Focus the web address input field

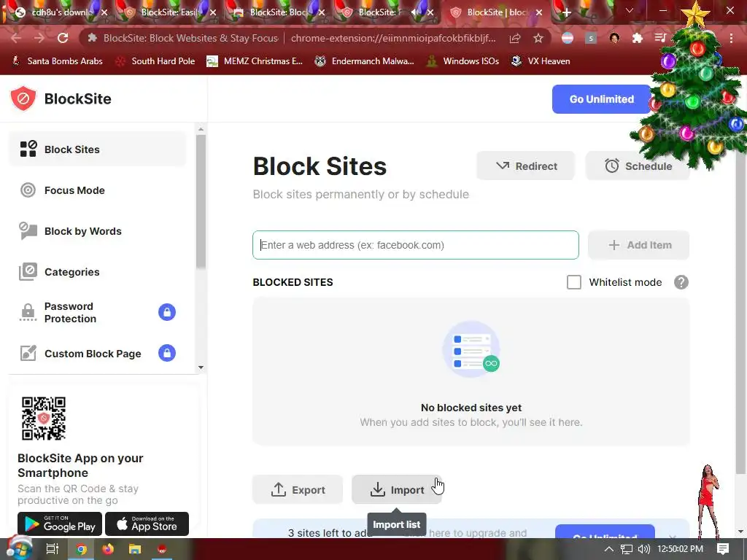(x=415, y=245)
